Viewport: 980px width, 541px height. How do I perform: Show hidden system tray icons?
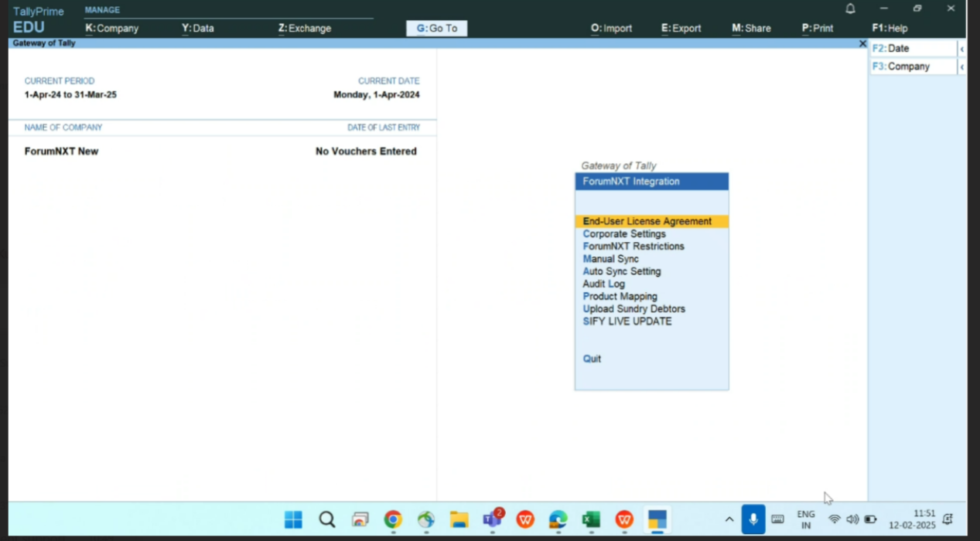click(729, 519)
